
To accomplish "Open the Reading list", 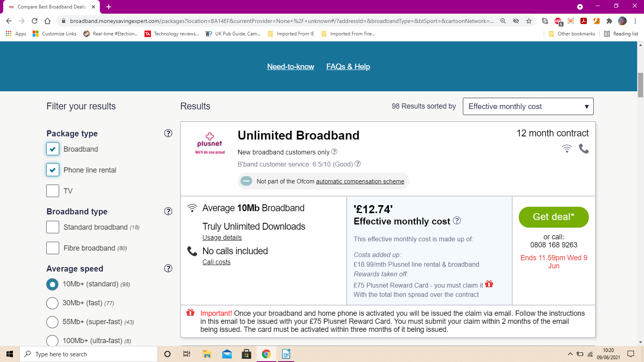I will pyautogui.click(x=621, y=34).
